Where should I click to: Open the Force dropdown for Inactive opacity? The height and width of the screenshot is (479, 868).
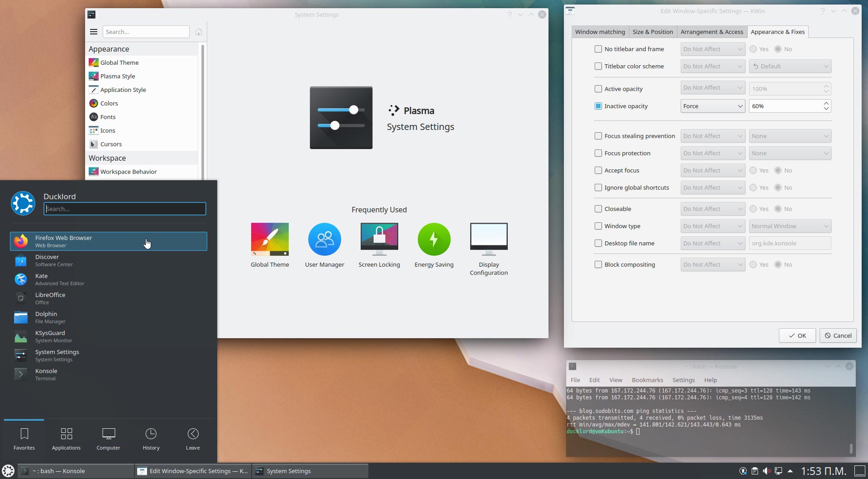(x=712, y=106)
